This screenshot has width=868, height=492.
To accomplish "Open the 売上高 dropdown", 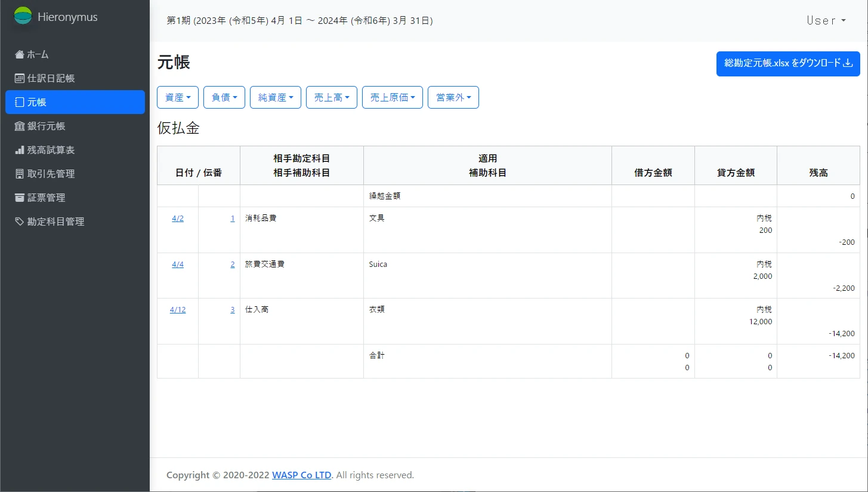I will click(332, 97).
